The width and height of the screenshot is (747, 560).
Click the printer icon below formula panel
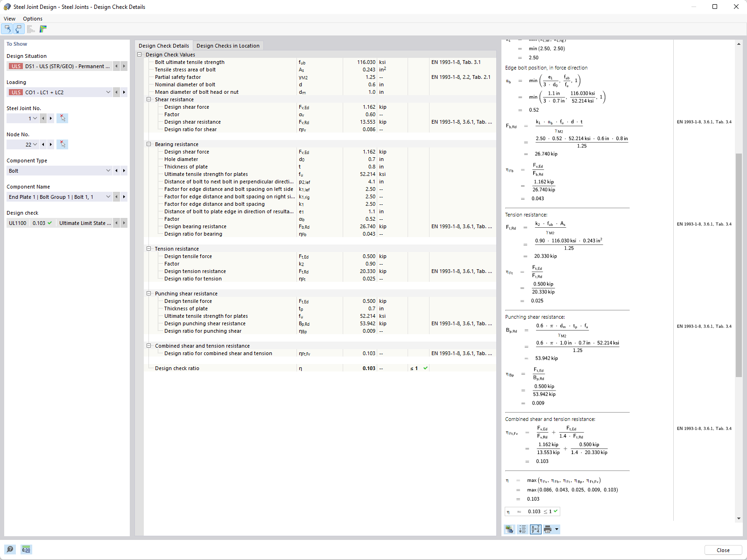(x=548, y=529)
